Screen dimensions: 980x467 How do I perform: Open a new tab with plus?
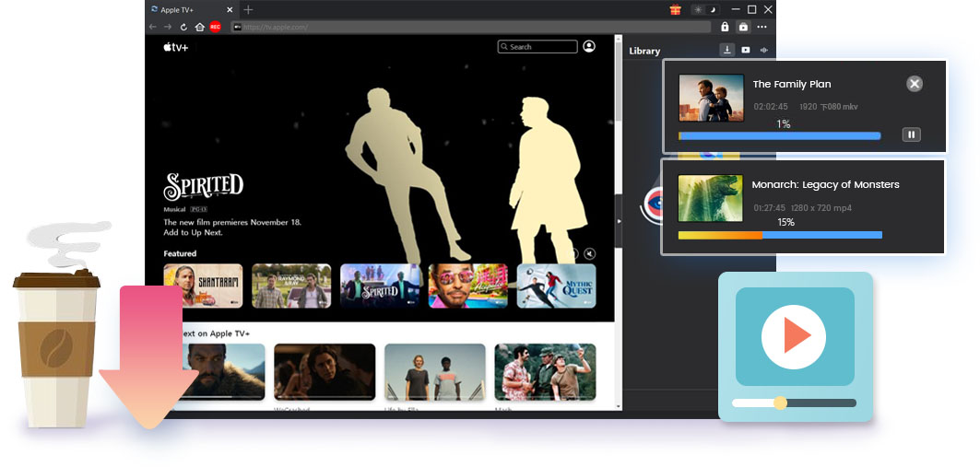coord(248,9)
